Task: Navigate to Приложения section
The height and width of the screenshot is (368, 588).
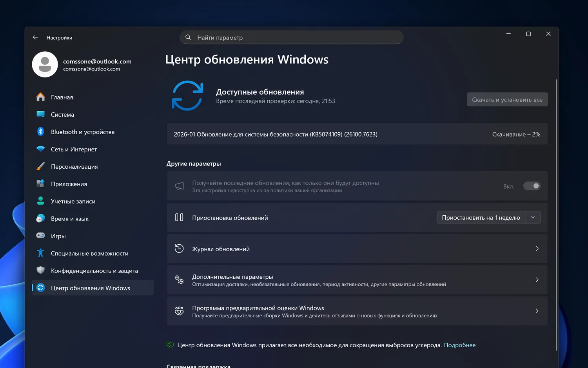Action: [x=93, y=184]
